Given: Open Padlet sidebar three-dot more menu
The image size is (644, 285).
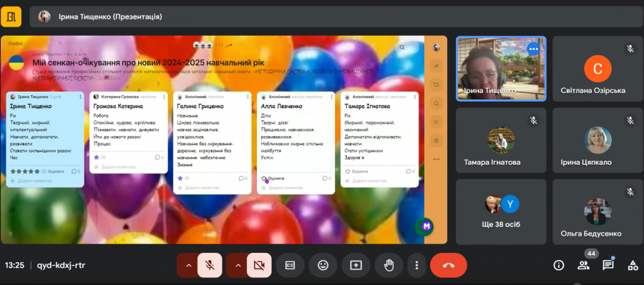Looking at the screenshot, I should pyautogui.click(x=436, y=159).
